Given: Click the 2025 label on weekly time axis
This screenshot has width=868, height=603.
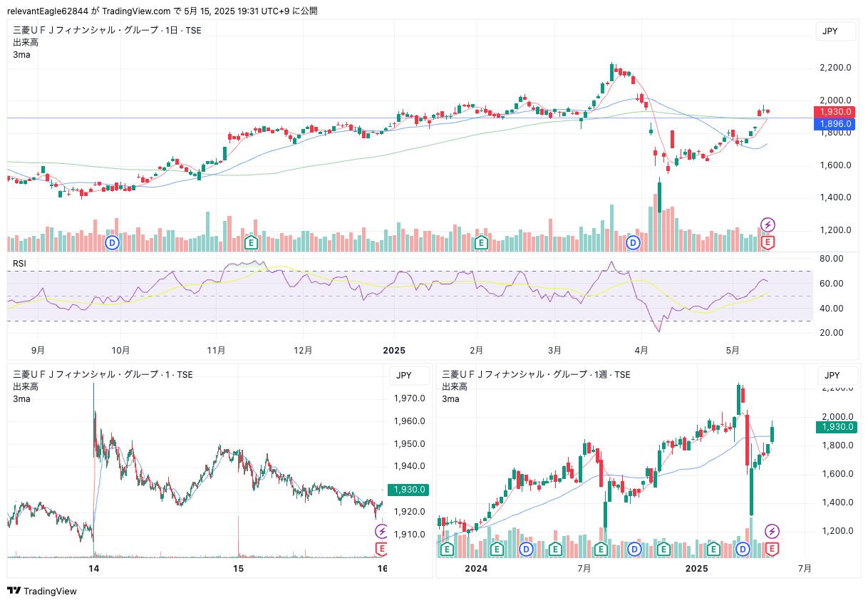Looking at the screenshot, I should click(696, 568).
